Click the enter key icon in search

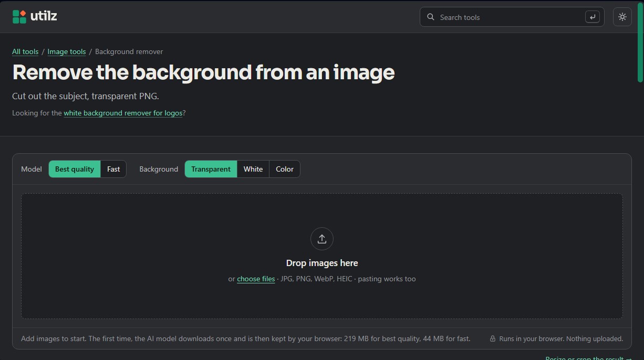(592, 17)
